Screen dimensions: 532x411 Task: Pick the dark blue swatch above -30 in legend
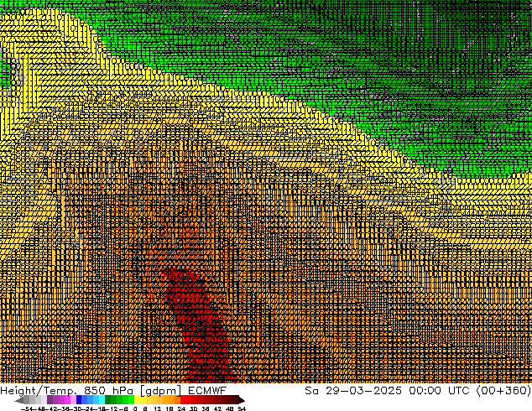tap(79, 399)
